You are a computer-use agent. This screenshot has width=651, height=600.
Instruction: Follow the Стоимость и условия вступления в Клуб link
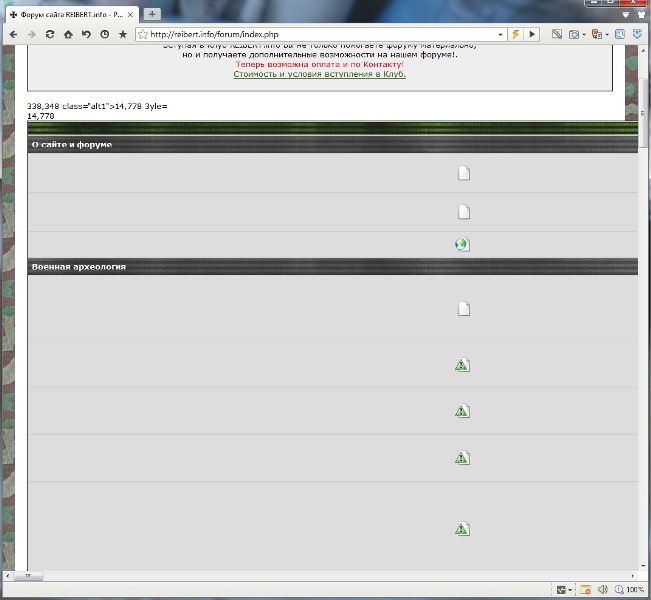click(x=319, y=74)
